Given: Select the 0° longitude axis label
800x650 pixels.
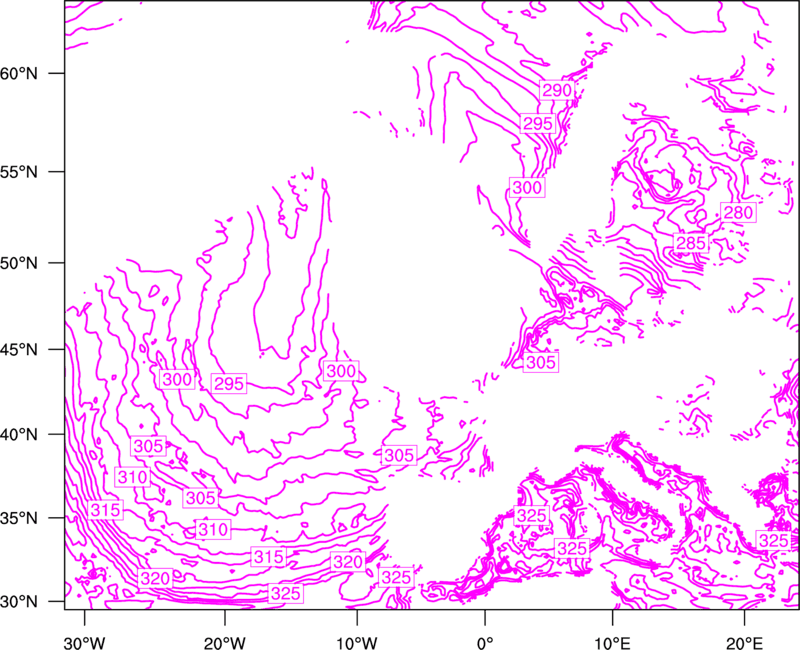Looking at the screenshot, I should (x=485, y=643).
